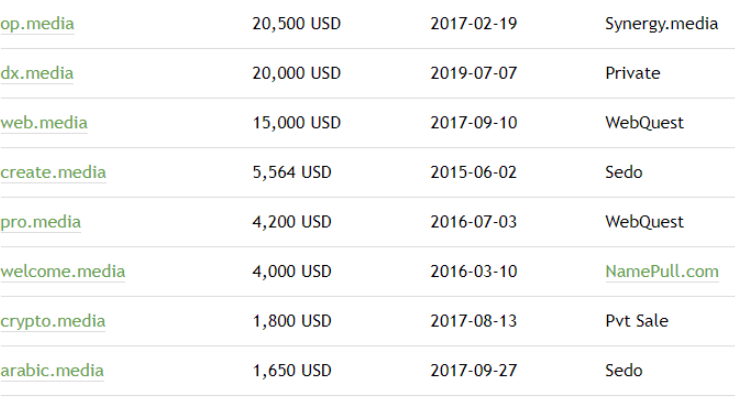Click the Pvt Sale venue cell

637,321
